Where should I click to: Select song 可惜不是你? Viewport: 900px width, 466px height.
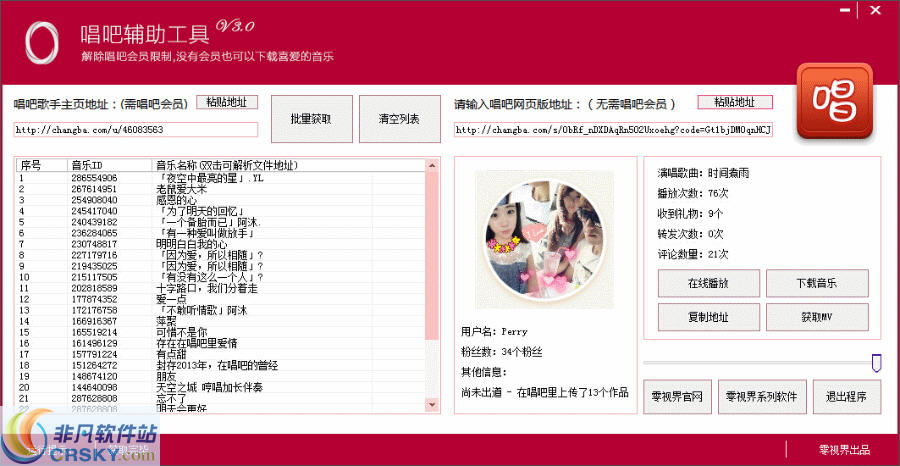[x=181, y=332]
